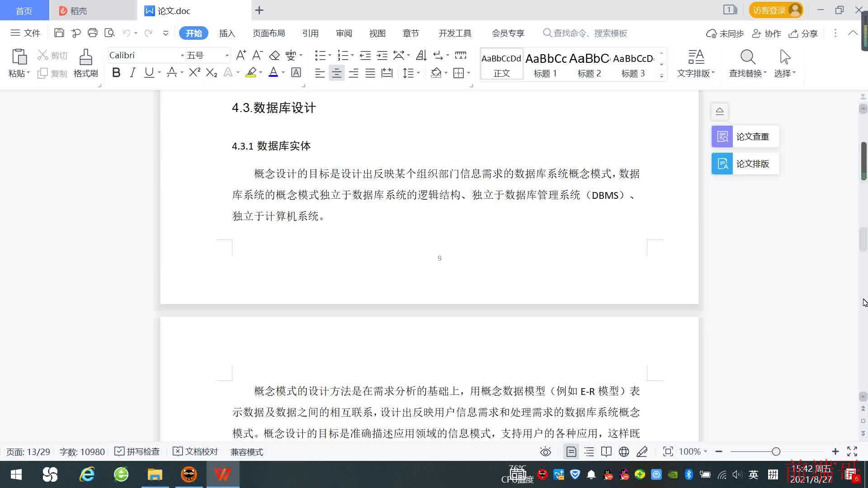Toggle underline formatting
The image size is (868, 488).
click(x=149, y=72)
